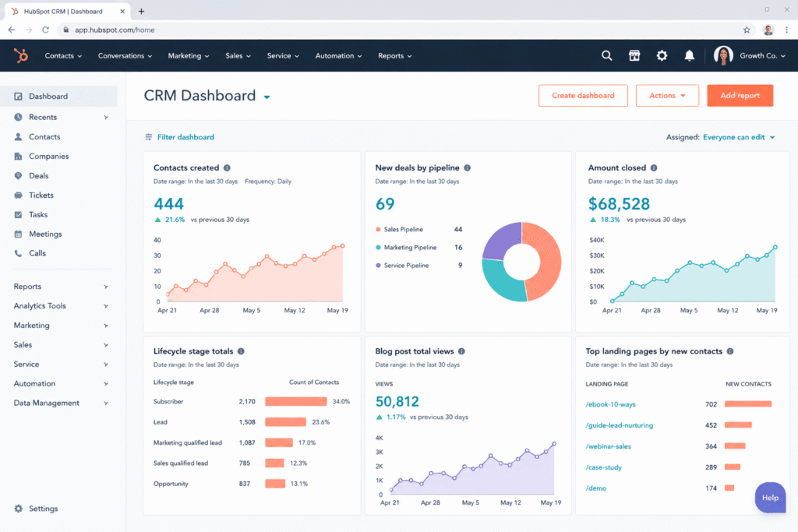Select the HubSpot CRM Dashboard browser tab
The width and height of the screenshot is (798, 532).
(x=66, y=11)
